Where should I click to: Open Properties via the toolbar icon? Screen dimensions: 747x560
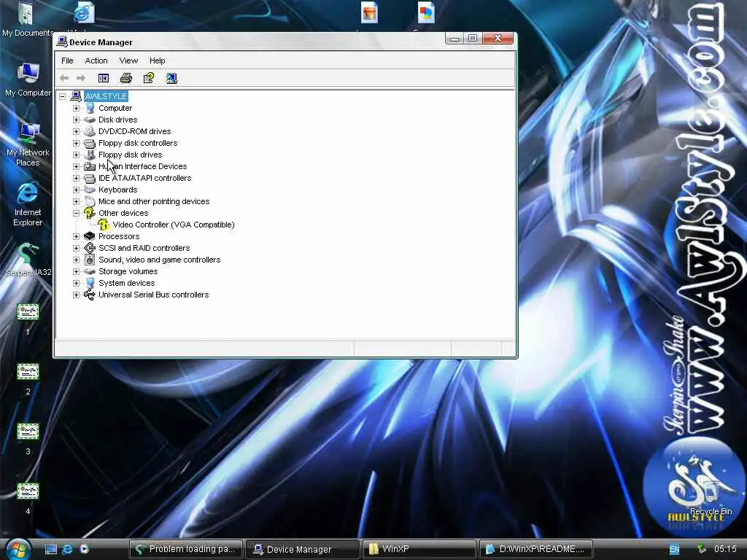pyautogui.click(x=149, y=78)
